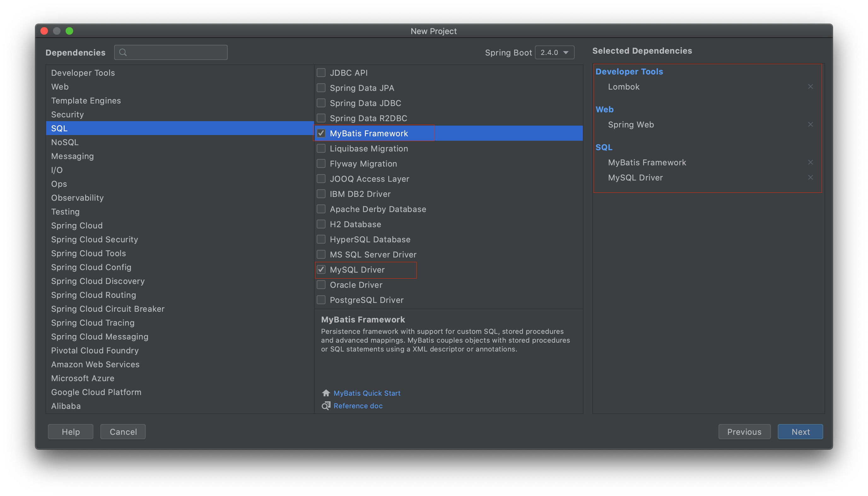
Task: Choose Spring Cloud Messaging
Action: coord(180,337)
